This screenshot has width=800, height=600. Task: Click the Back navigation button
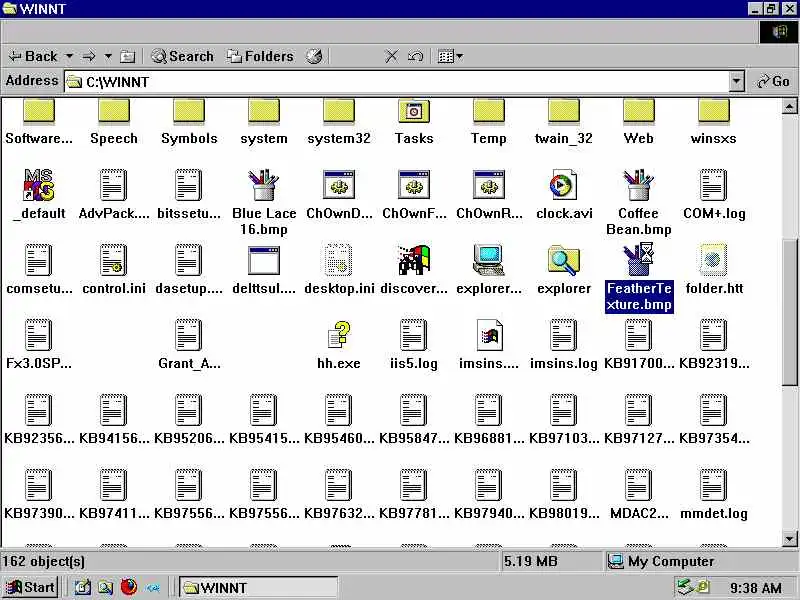tap(33, 56)
